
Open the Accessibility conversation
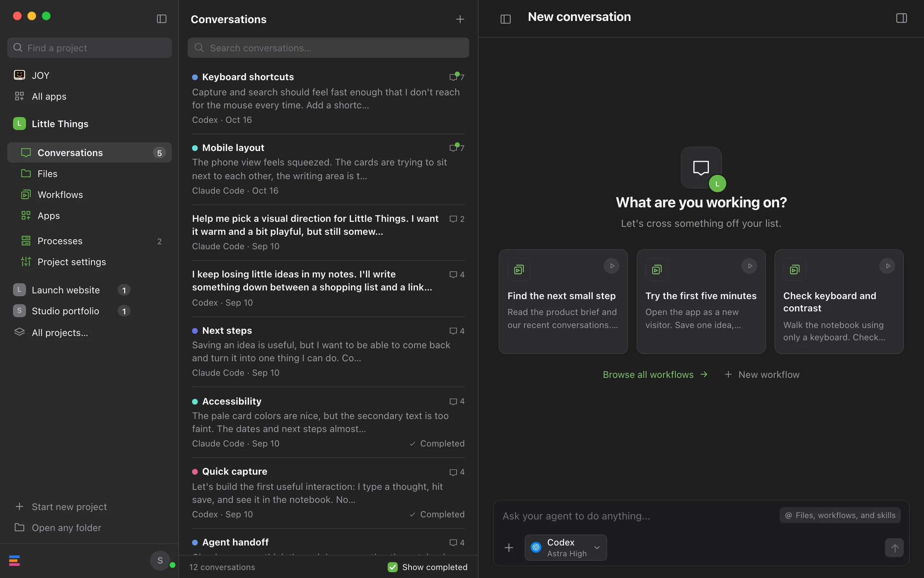pyautogui.click(x=328, y=422)
